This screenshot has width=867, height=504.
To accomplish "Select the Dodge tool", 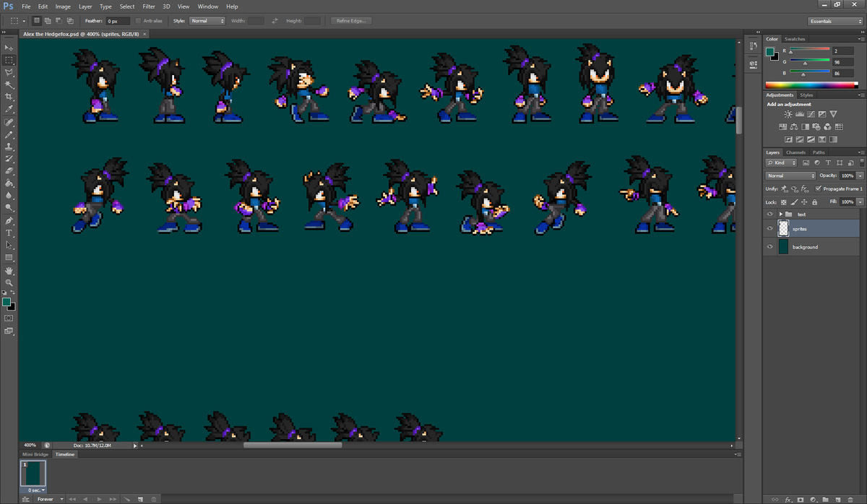I will [9, 208].
